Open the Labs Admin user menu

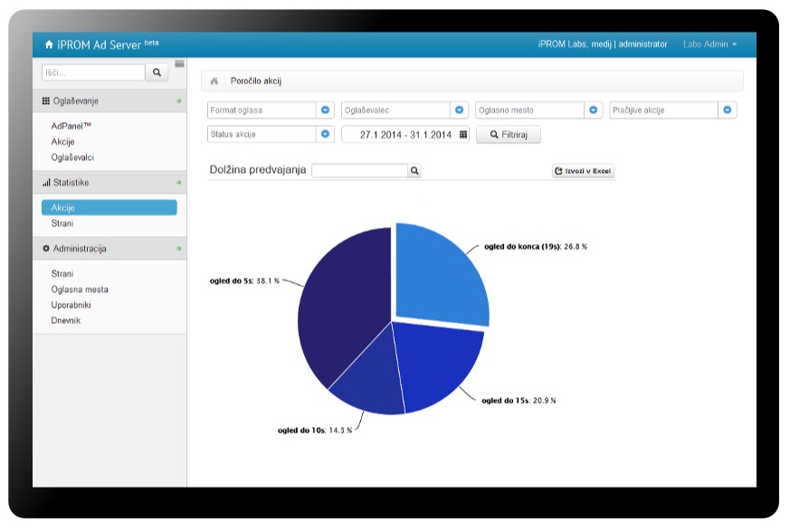pyautogui.click(x=709, y=44)
